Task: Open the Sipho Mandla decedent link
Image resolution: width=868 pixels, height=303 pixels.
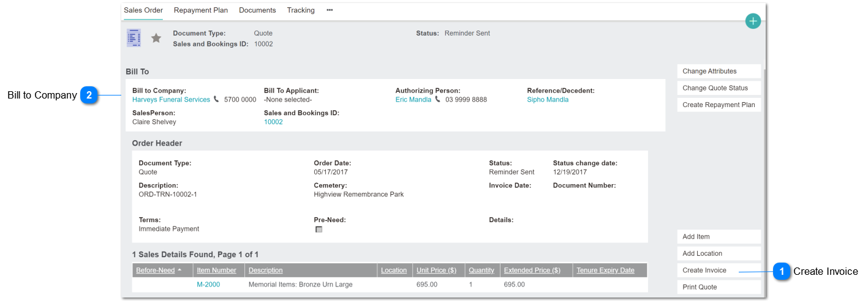Action: [548, 99]
